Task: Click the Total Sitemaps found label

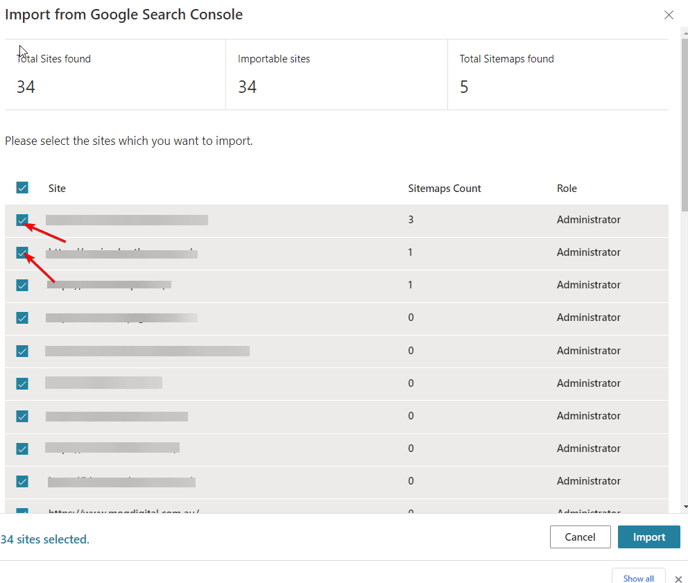Action: 506,59
